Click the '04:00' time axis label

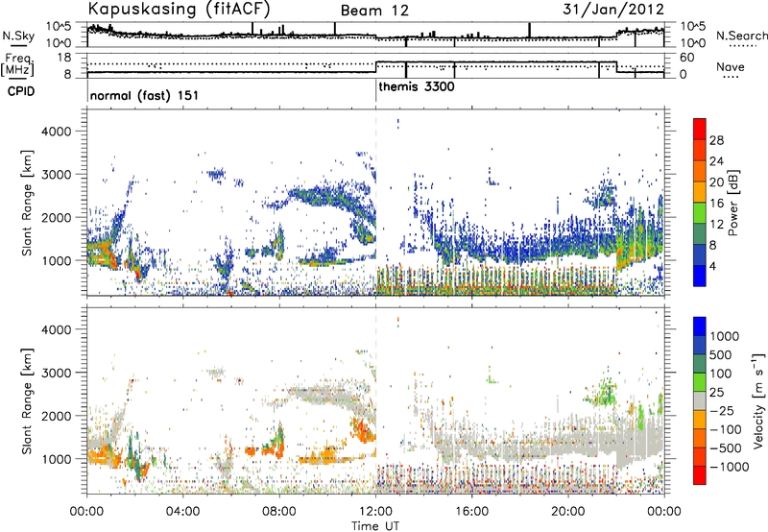pyautogui.click(x=182, y=512)
